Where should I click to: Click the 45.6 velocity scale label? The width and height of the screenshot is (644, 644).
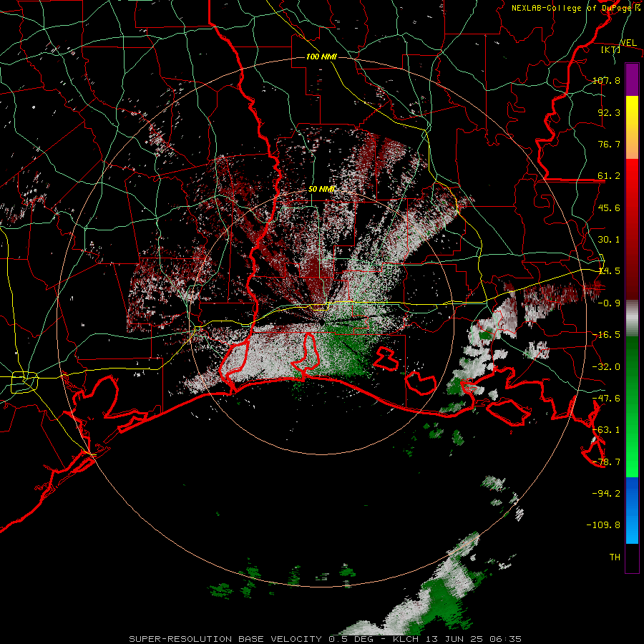[x=609, y=208]
